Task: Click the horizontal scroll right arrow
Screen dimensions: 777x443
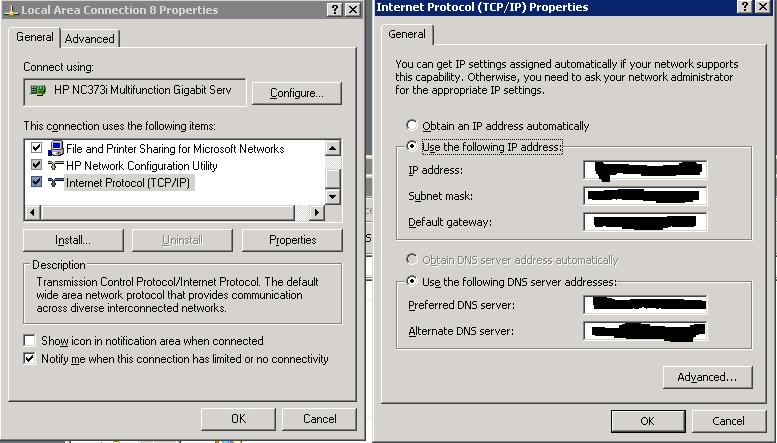Action: point(316,213)
